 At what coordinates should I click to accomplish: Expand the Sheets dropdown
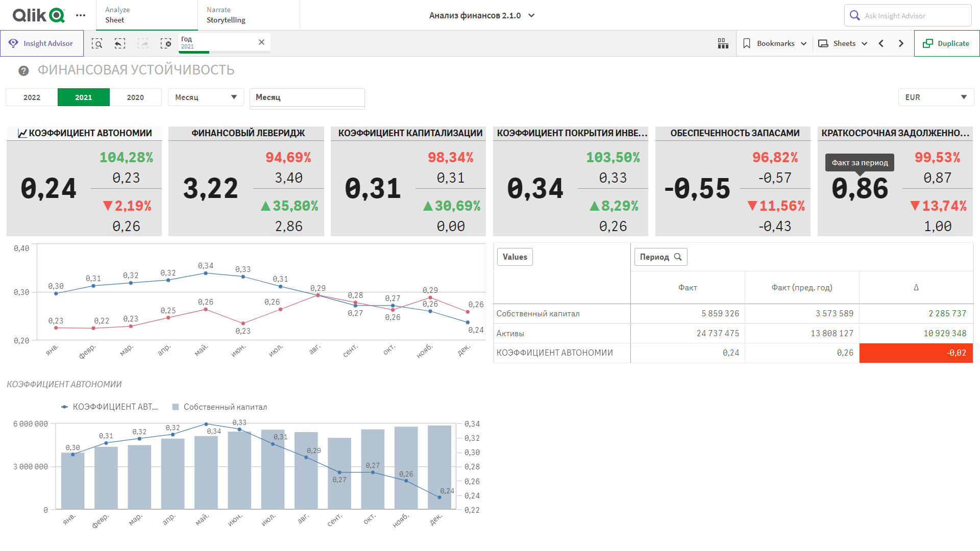coord(843,43)
